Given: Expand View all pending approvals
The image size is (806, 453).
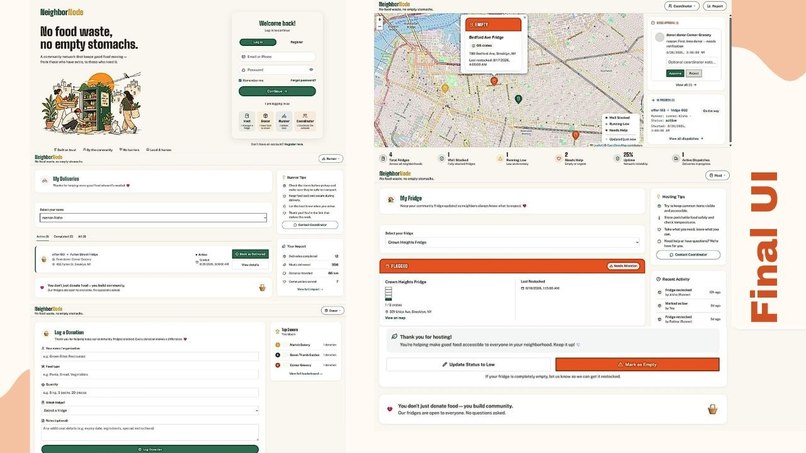Looking at the screenshot, I should pyautogui.click(x=686, y=84).
